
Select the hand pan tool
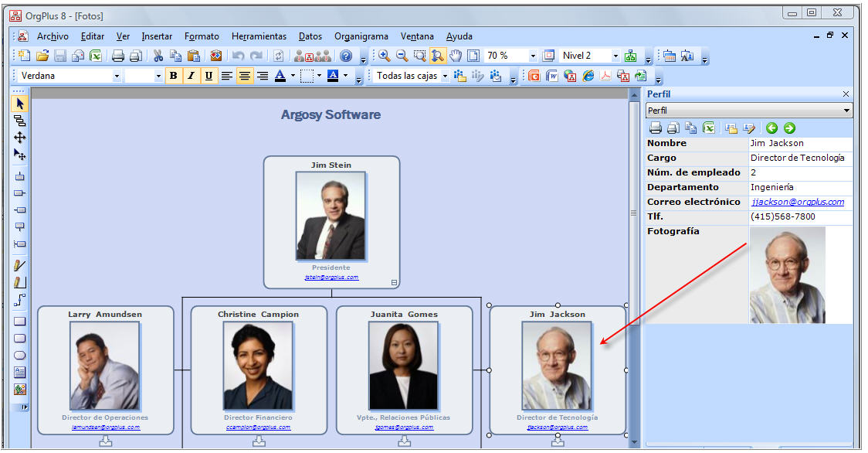click(455, 56)
